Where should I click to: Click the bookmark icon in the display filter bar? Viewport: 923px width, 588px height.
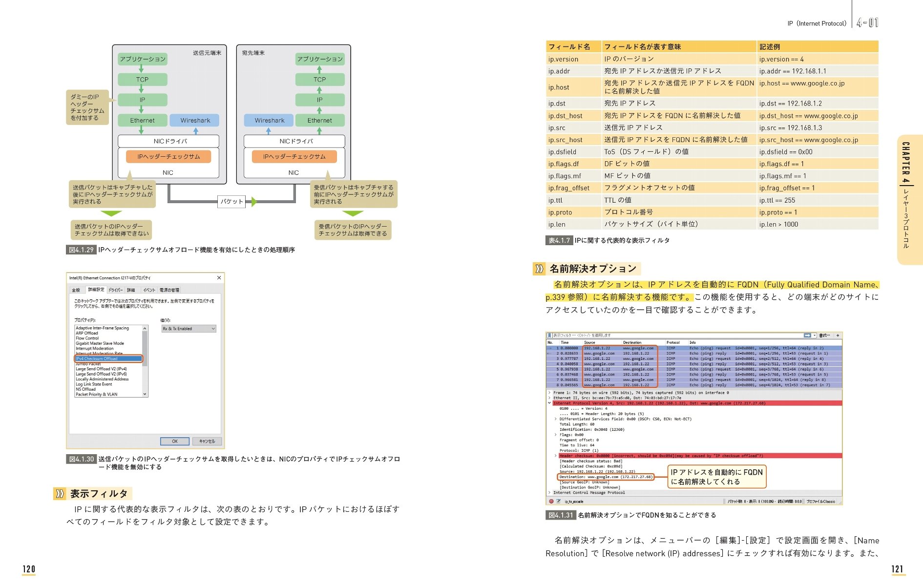550,336
